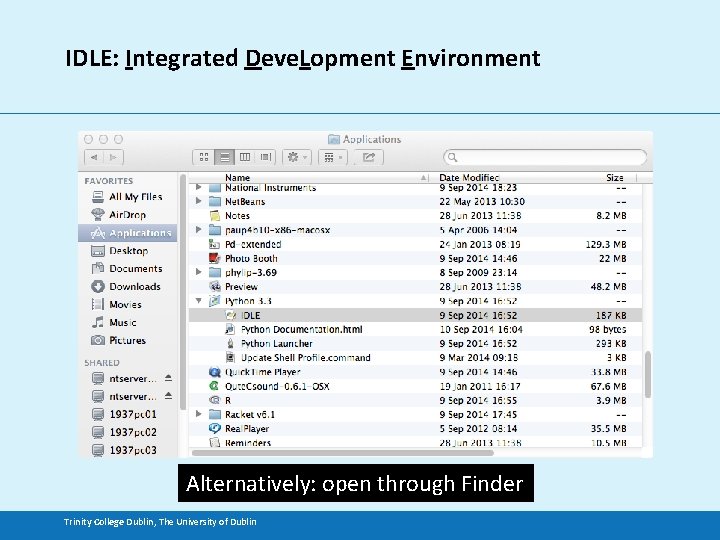Select the Preview application
This screenshot has height=540, width=720.
pos(415,287)
